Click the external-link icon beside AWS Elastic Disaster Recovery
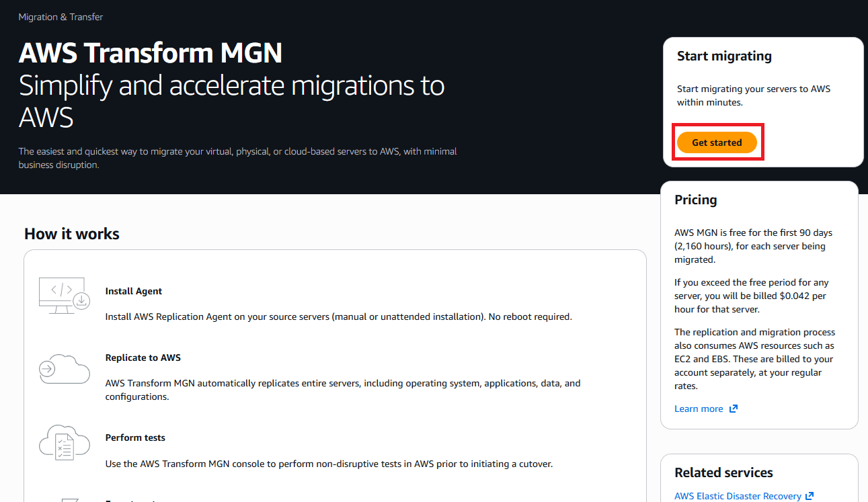 tap(810, 496)
